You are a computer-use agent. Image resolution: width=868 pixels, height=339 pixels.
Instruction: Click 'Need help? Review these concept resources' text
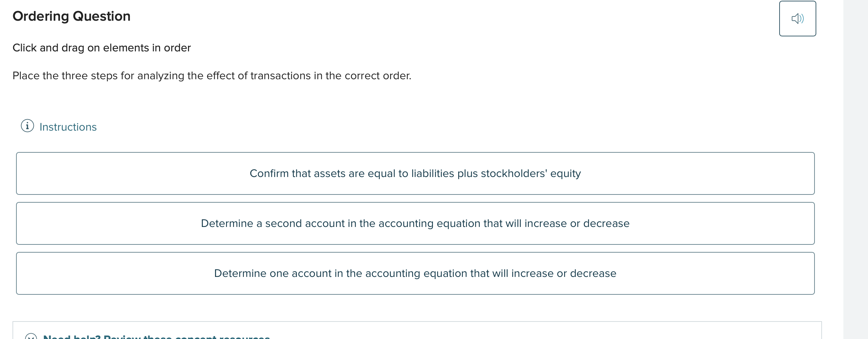[156, 337]
